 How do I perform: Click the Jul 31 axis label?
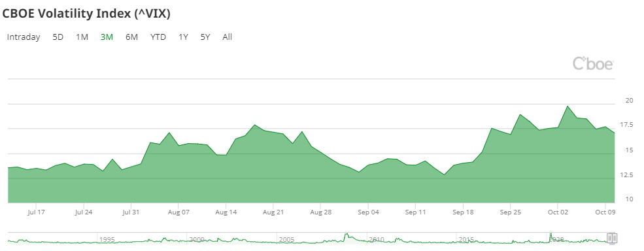click(131, 212)
